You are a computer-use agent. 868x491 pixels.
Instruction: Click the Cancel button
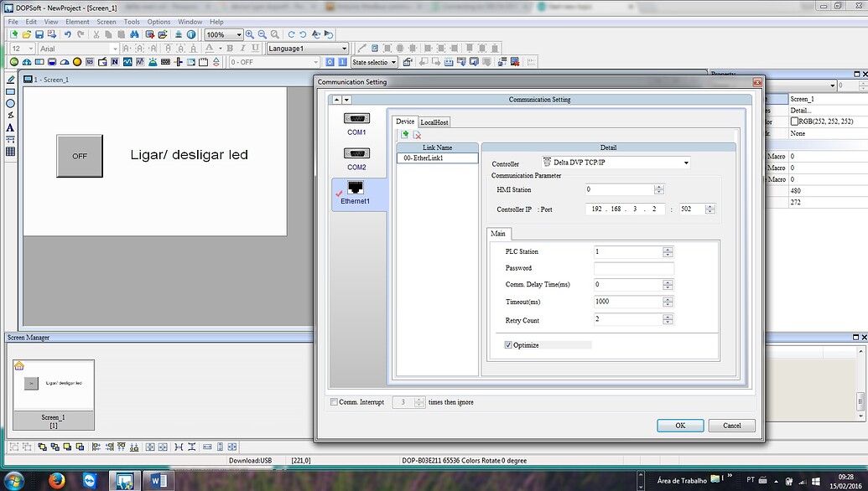pyautogui.click(x=731, y=425)
